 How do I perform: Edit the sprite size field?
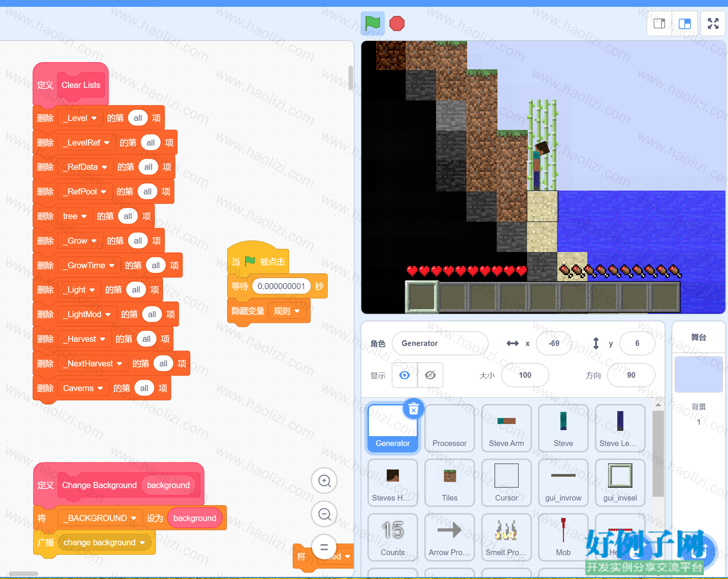click(525, 375)
